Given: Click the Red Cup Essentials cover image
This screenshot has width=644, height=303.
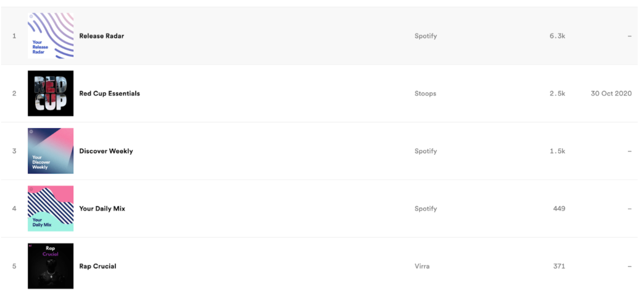Looking at the screenshot, I should tap(51, 93).
